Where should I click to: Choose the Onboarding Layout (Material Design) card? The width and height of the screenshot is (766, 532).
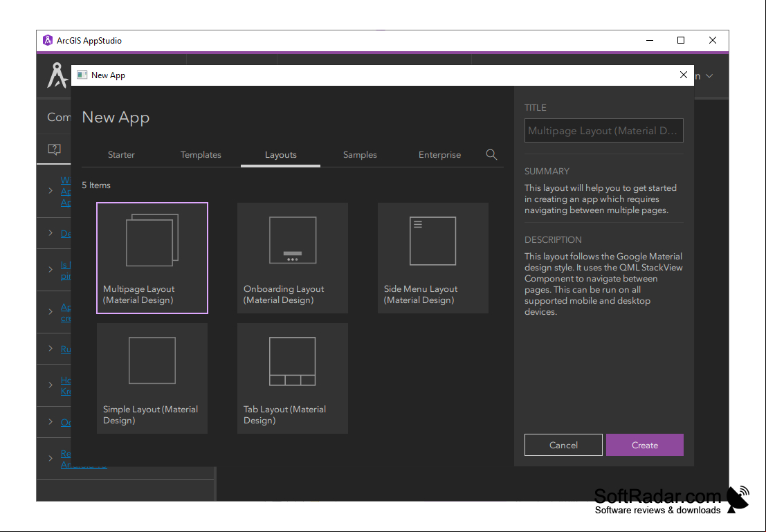(293, 258)
